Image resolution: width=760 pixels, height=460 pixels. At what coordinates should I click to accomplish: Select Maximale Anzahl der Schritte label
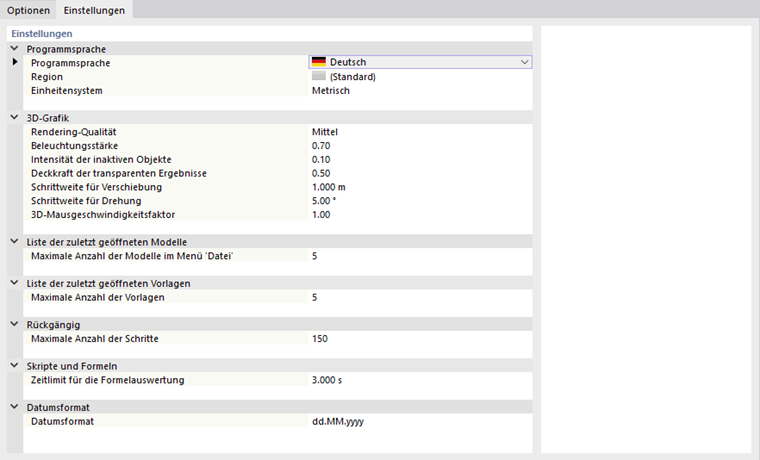(95, 339)
